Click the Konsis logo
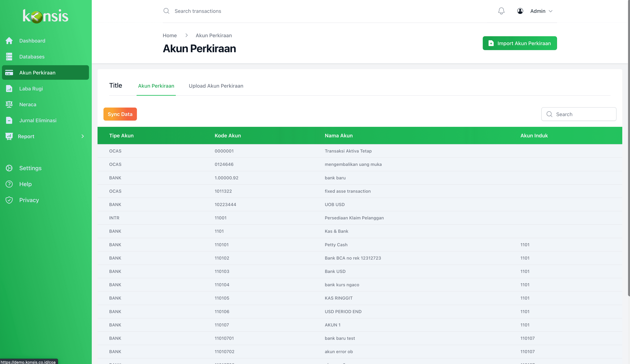630x364 pixels. (x=45, y=16)
